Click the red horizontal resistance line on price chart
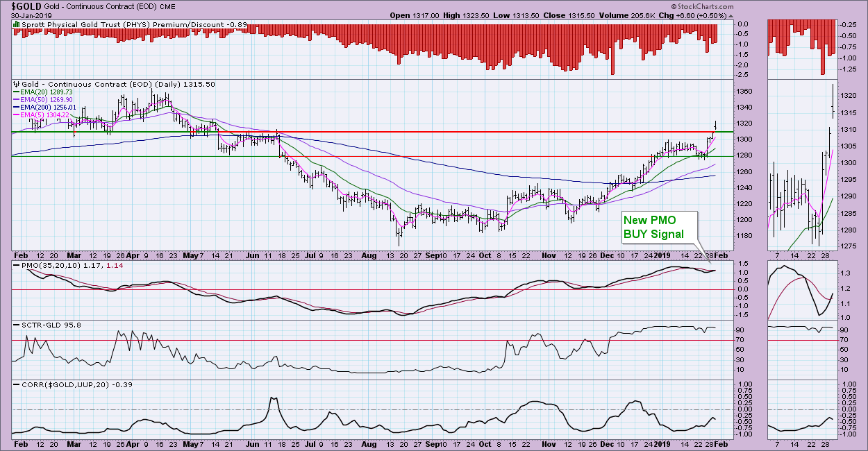 pyautogui.click(x=486, y=131)
